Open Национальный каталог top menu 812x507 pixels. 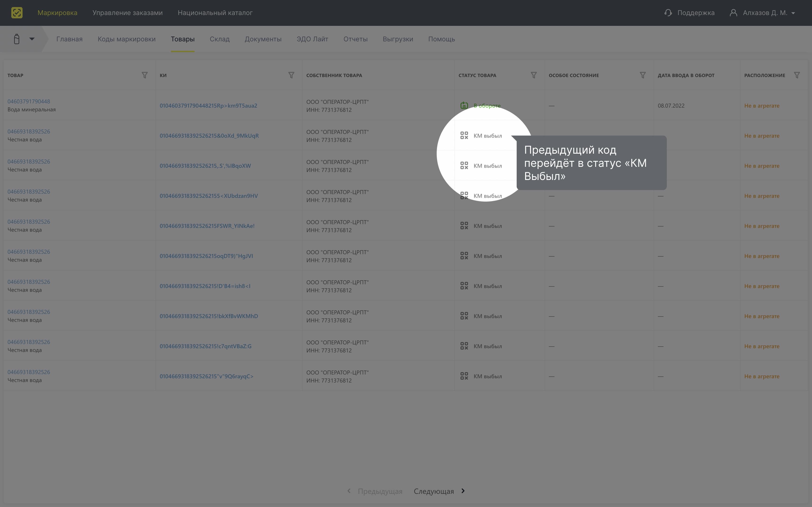[215, 13]
